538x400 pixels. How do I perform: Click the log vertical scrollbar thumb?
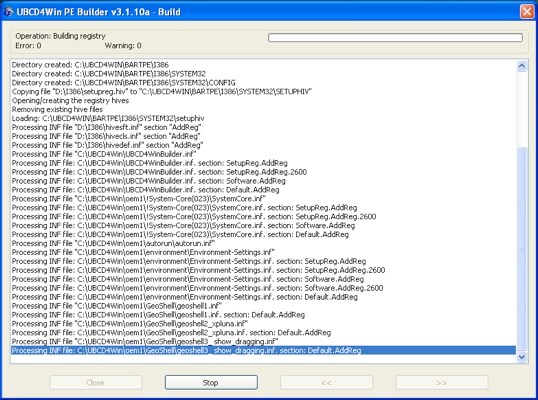(x=522, y=249)
